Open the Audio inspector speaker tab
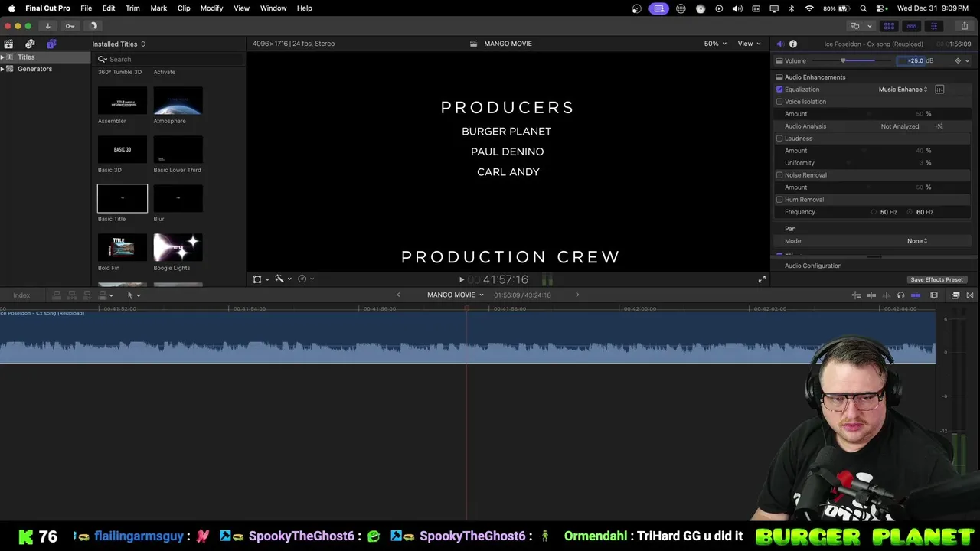The width and height of the screenshot is (980, 551). tap(779, 44)
